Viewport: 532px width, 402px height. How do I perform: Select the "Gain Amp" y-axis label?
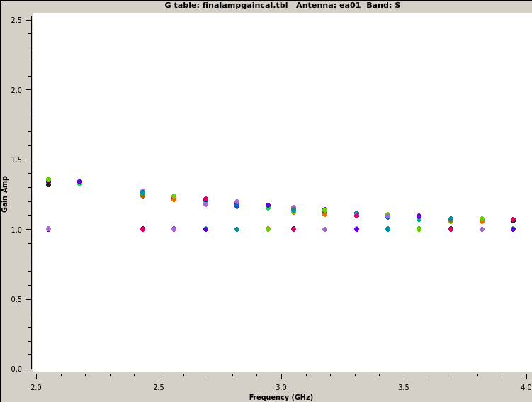5,194
